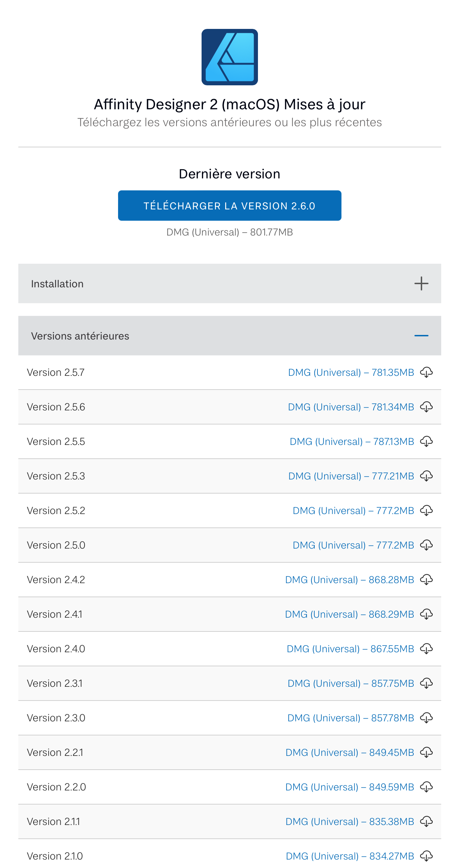Select the Version 2.1.0 label
The height and width of the screenshot is (868, 456).
pos(55,856)
